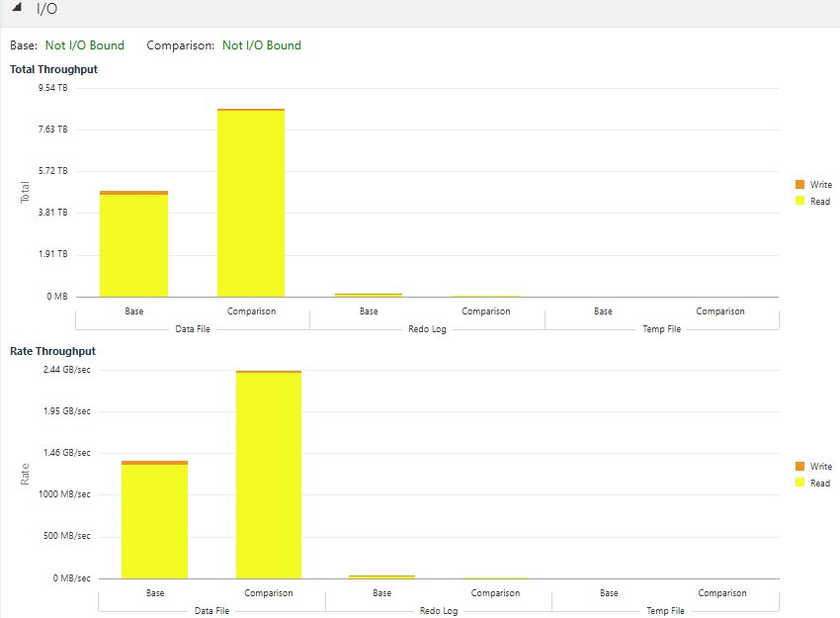Image resolution: width=840 pixels, height=618 pixels.
Task: Click the Base 'Not I/O Bound' status
Action: coord(85,45)
